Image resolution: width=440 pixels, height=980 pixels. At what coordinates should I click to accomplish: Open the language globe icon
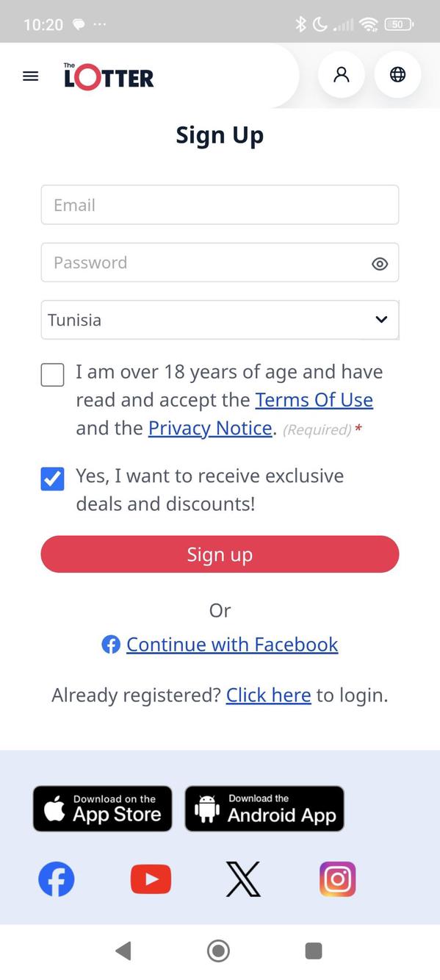pyautogui.click(x=397, y=74)
